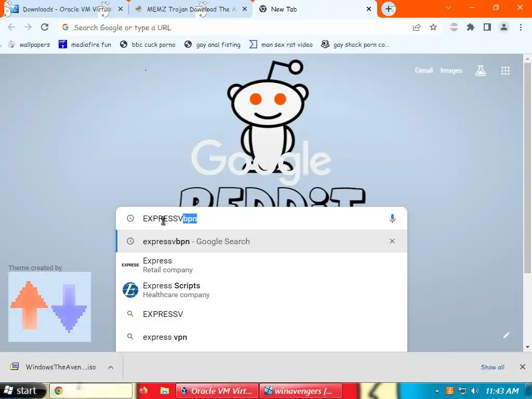This screenshot has height=399, width=532.
Task: Open Chrome's three-dot menu
Action: point(521,27)
